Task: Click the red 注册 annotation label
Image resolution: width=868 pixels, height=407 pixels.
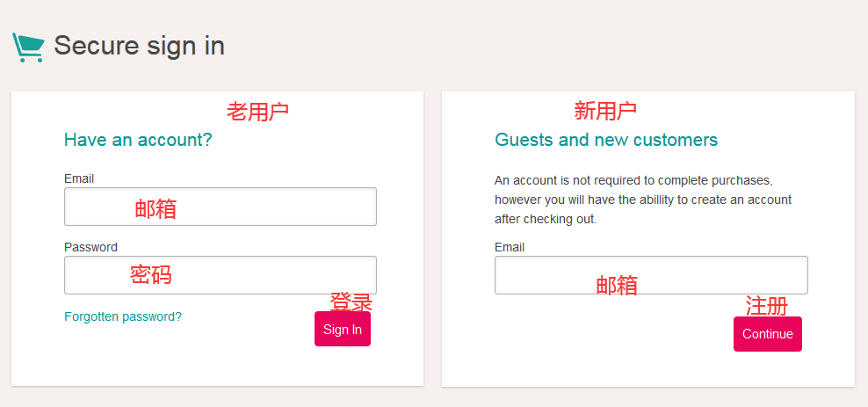Action: pyautogui.click(x=766, y=306)
